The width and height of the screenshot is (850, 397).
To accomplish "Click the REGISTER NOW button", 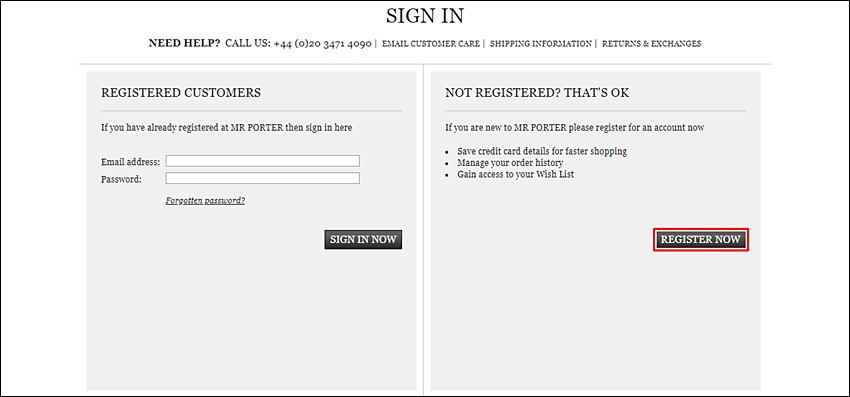I will (700, 239).
